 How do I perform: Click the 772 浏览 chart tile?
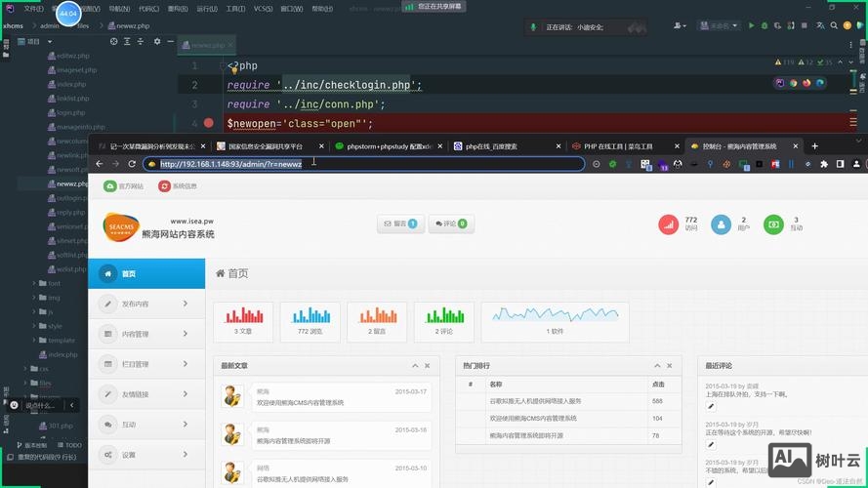310,321
